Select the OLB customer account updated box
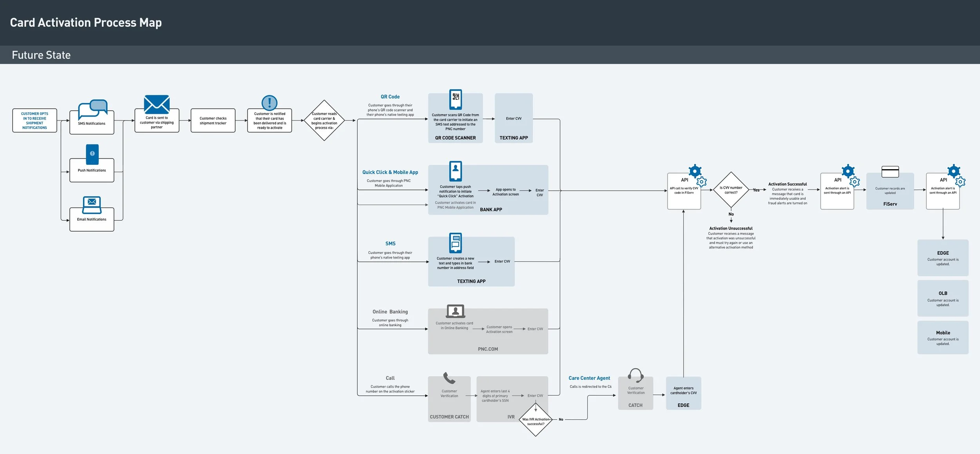980x454 pixels. point(942,298)
